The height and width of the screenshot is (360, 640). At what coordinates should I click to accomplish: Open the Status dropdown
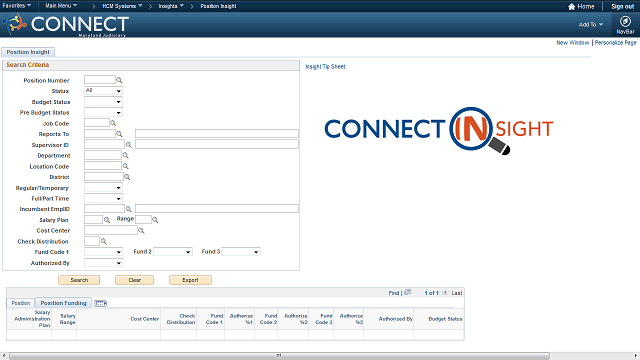103,91
